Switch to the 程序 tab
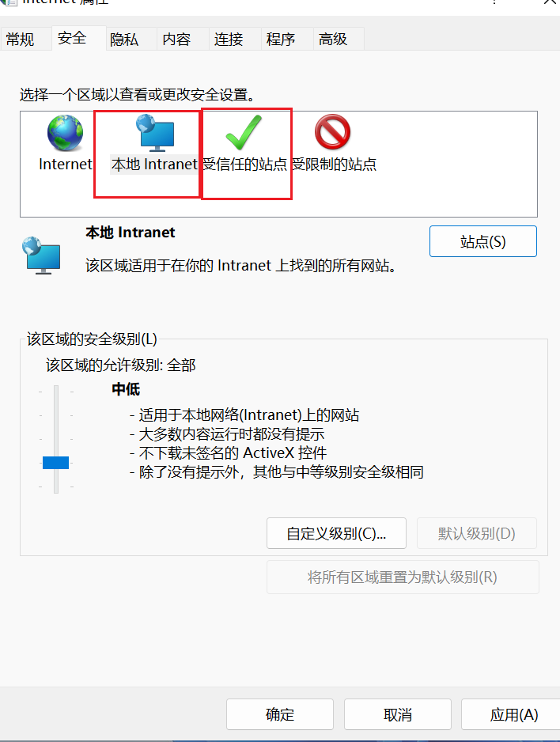 point(281,40)
